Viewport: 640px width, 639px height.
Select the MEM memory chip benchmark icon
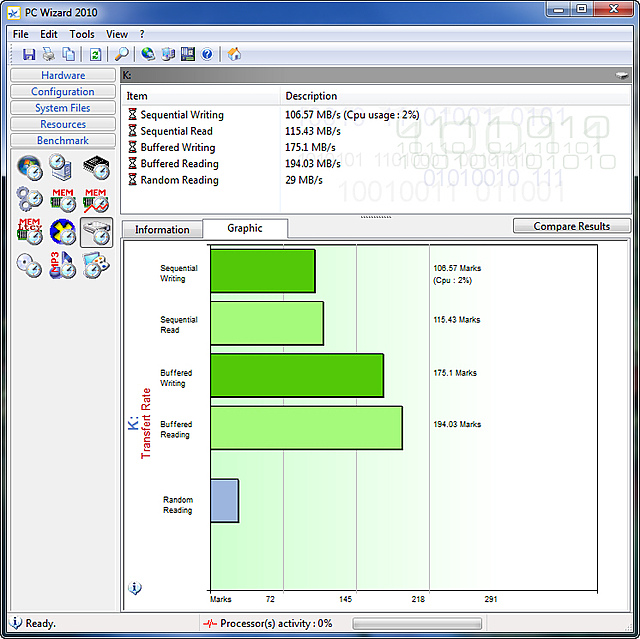click(63, 200)
